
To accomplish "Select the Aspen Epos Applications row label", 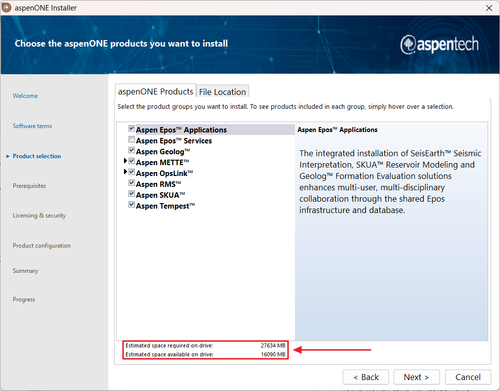I will point(181,130).
